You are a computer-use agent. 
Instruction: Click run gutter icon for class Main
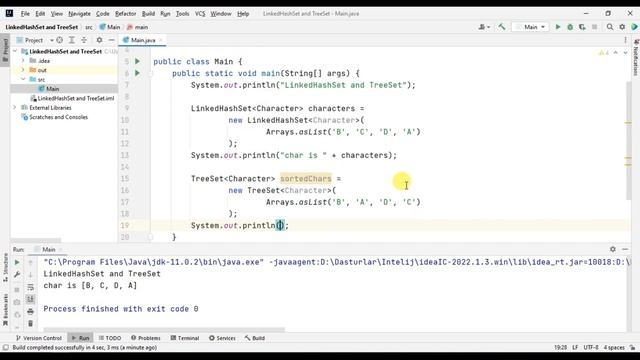[138, 61]
